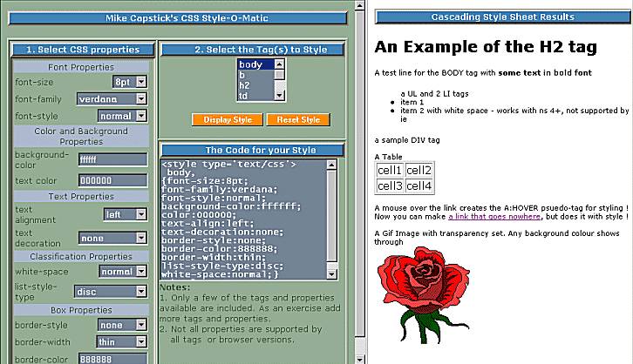Click the 'Box Properties' section label
The width and height of the screenshot is (633, 364).
click(x=81, y=310)
